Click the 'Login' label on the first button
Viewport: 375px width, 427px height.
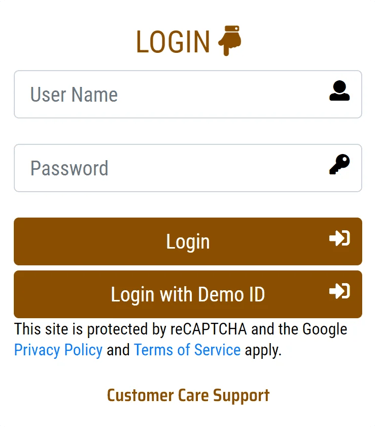(188, 242)
